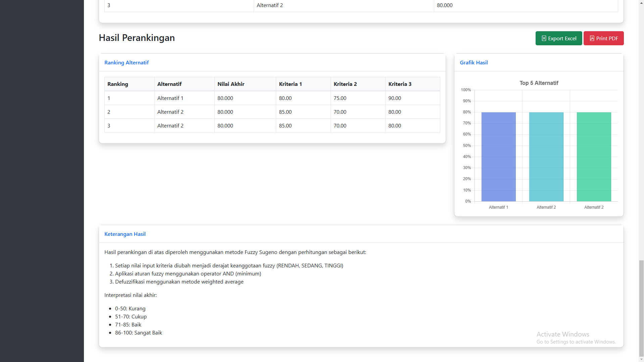Click the '86-100: Sangat Baik' list item
The height and width of the screenshot is (362, 644).
[138, 332]
